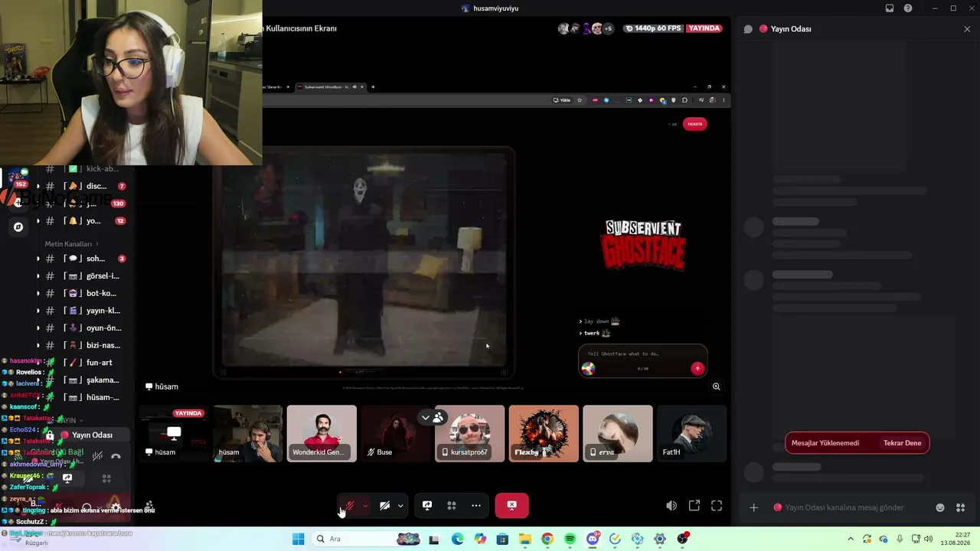Image resolution: width=980 pixels, height=551 pixels.
Task: Open the activities and soundboard button
Action: tap(452, 505)
